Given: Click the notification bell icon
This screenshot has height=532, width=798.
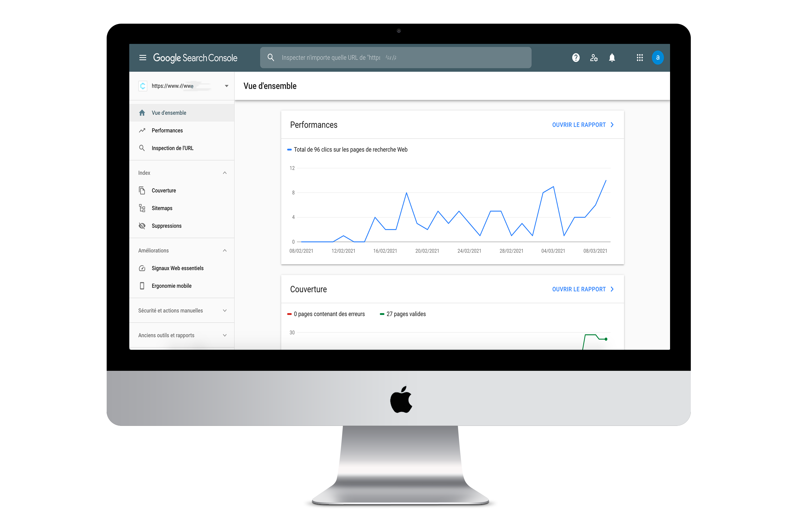Looking at the screenshot, I should pyautogui.click(x=612, y=58).
